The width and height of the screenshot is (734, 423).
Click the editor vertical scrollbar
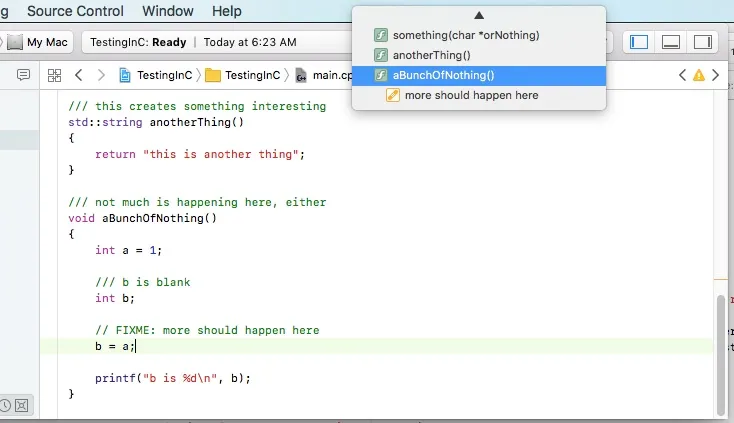721,355
